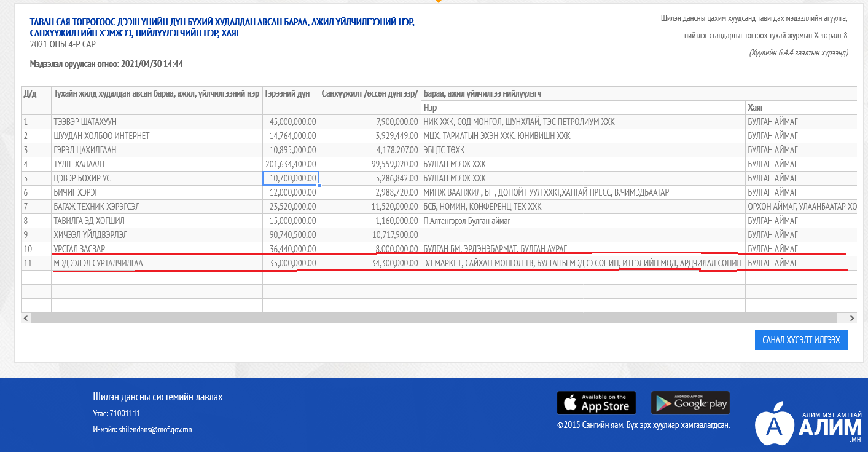This screenshot has width=868, height=452.
Task: Click the Нэр sub-header
Action: [584, 108]
